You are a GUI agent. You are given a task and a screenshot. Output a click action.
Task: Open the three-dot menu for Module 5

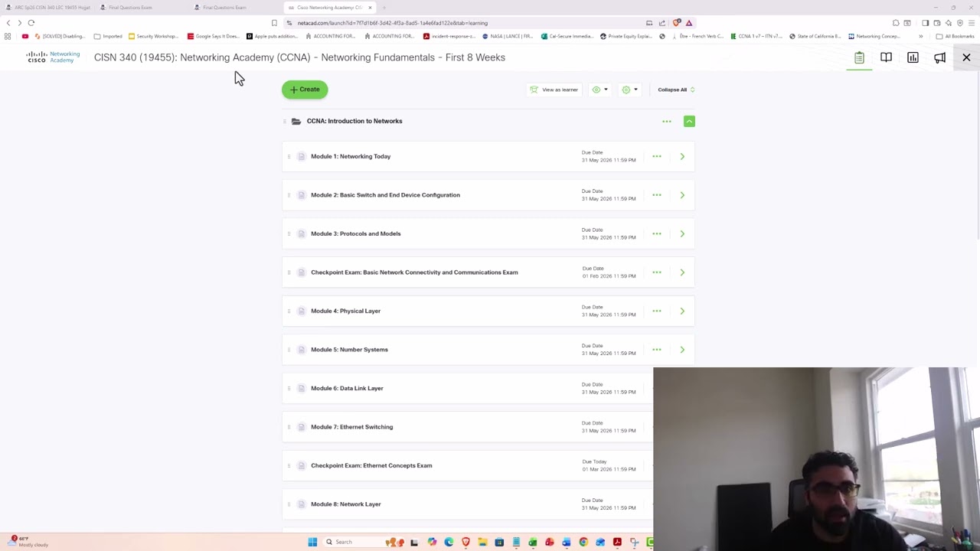[657, 350]
